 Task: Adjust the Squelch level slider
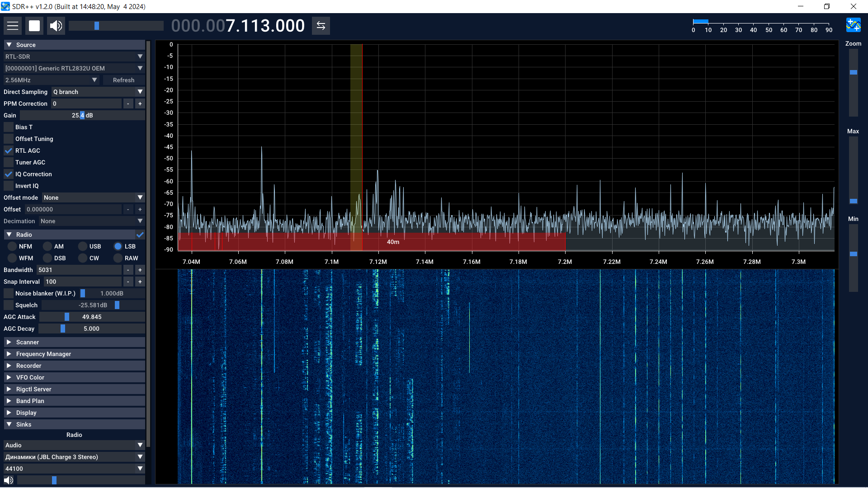tap(93, 305)
